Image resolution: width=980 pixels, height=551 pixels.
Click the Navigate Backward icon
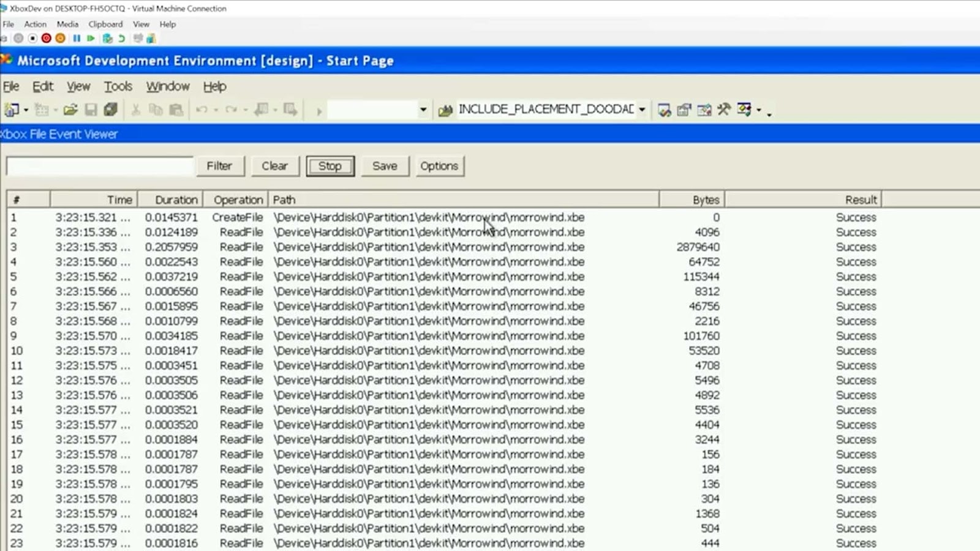pos(262,110)
